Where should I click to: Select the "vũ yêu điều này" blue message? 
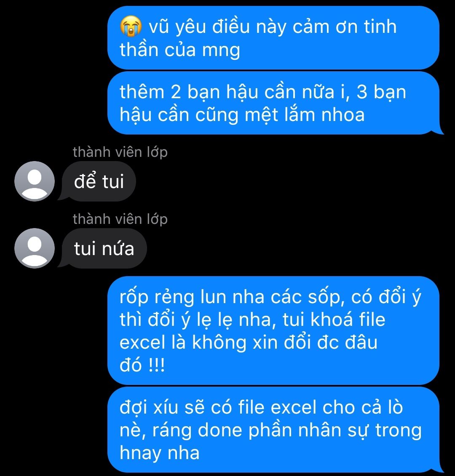(x=273, y=38)
